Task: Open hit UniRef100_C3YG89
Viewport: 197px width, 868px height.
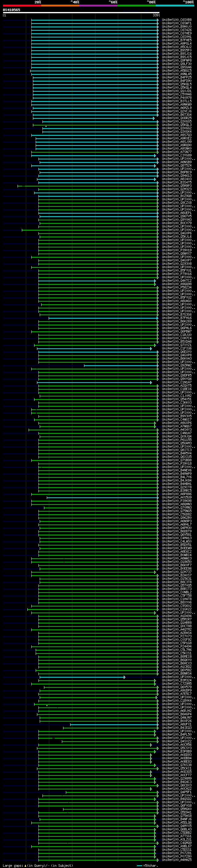Action: (177, 155)
